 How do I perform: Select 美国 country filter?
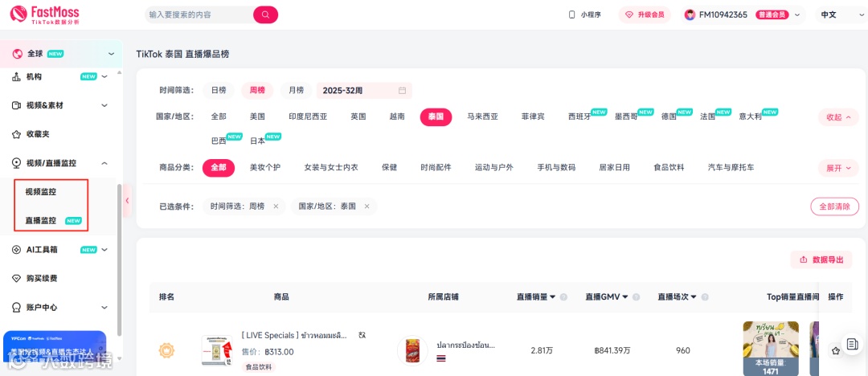point(257,116)
